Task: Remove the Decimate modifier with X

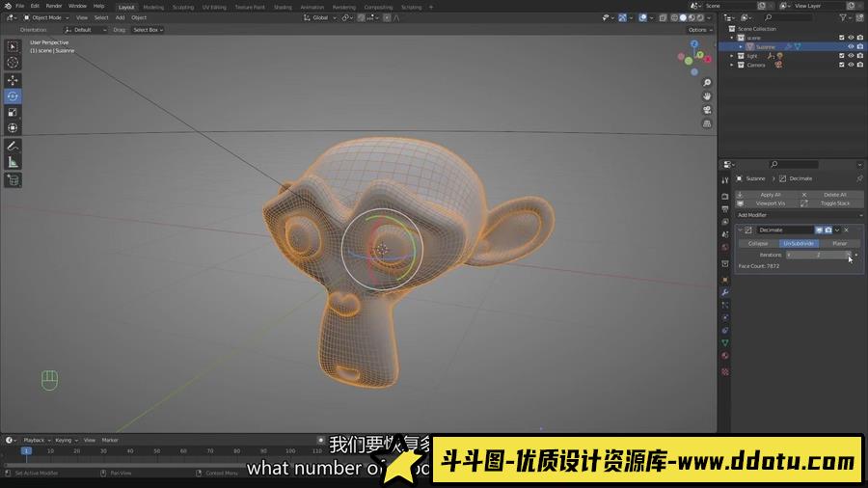Action: click(x=847, y=230)
